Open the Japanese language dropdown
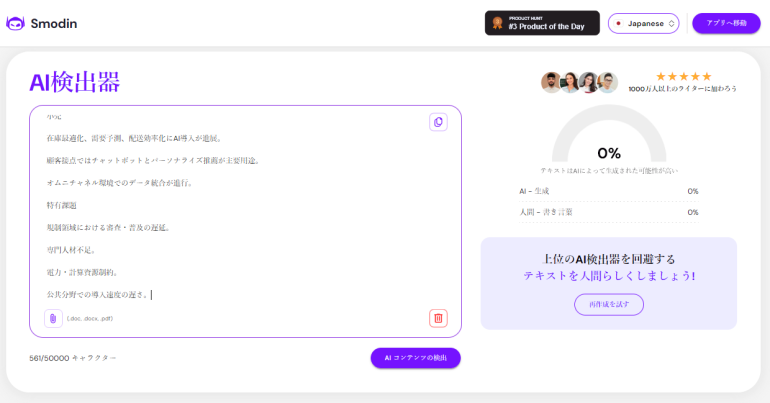770x403 pixels. [x=643, y=24]
